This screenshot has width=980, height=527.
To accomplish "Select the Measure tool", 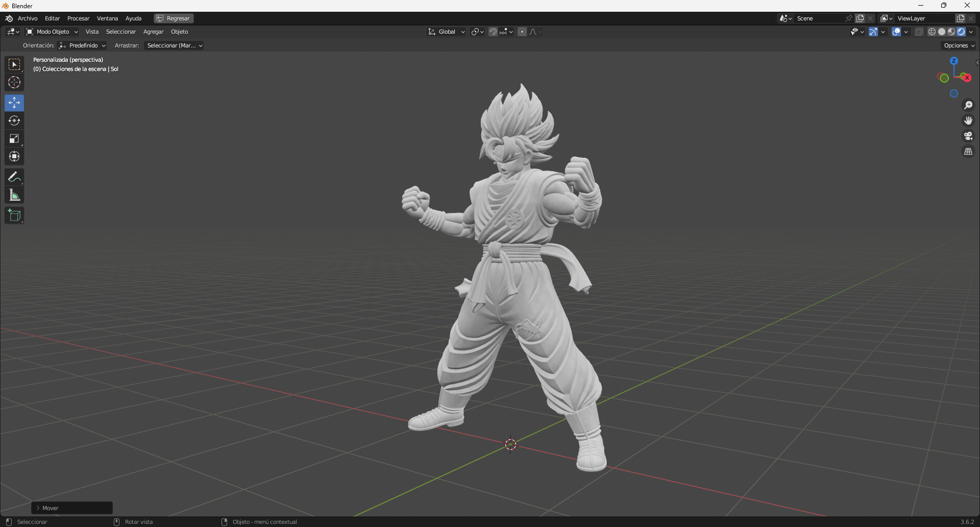I will [x=14, y=195].
